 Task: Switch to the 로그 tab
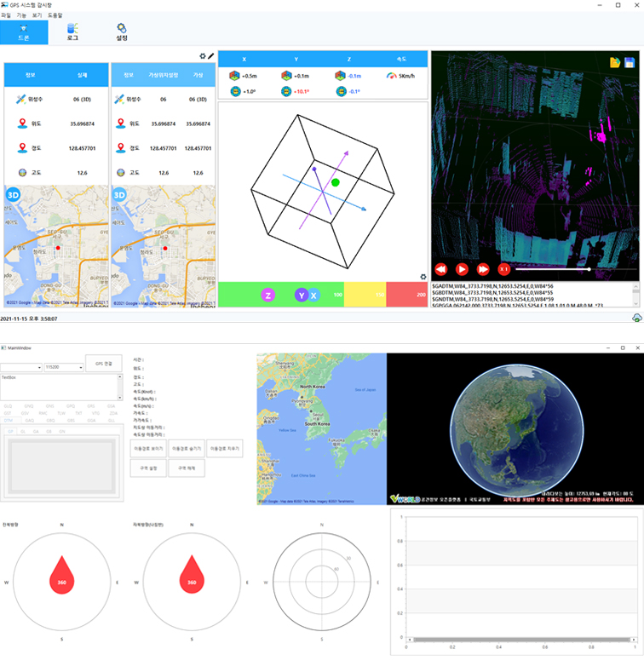click(72, 32)
